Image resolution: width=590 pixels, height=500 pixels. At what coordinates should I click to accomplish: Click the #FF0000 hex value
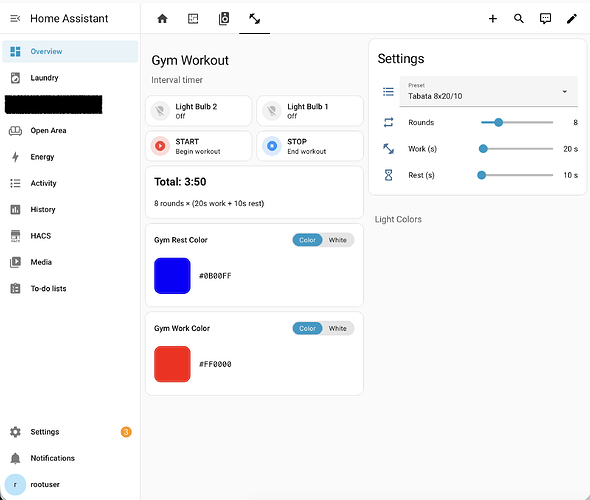click(x=215, y=364)
